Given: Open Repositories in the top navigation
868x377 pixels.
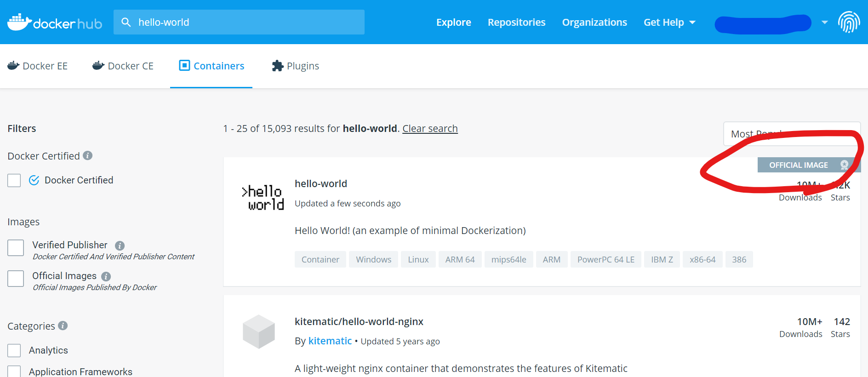Looking at the screenshot, I should pyautogui.click(x=516, y=22).
